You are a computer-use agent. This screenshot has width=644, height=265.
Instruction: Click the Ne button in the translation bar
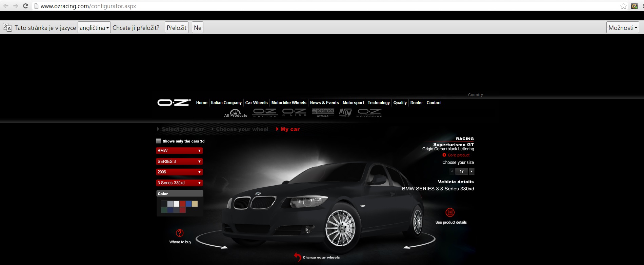(x=198, y=27)
